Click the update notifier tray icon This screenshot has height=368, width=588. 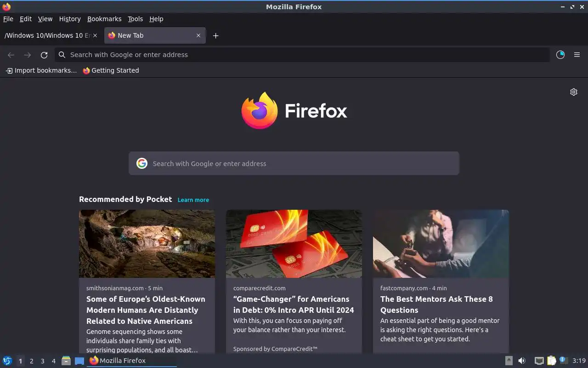coord(564,360)
